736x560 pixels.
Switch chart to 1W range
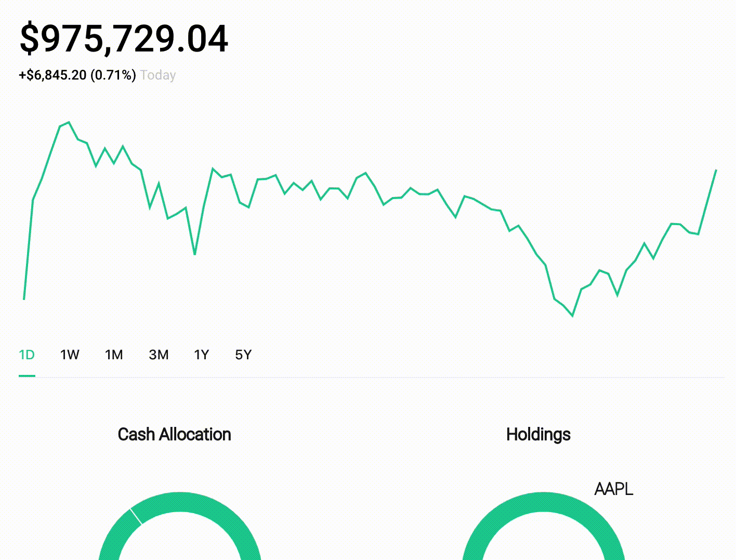(70, 355)
